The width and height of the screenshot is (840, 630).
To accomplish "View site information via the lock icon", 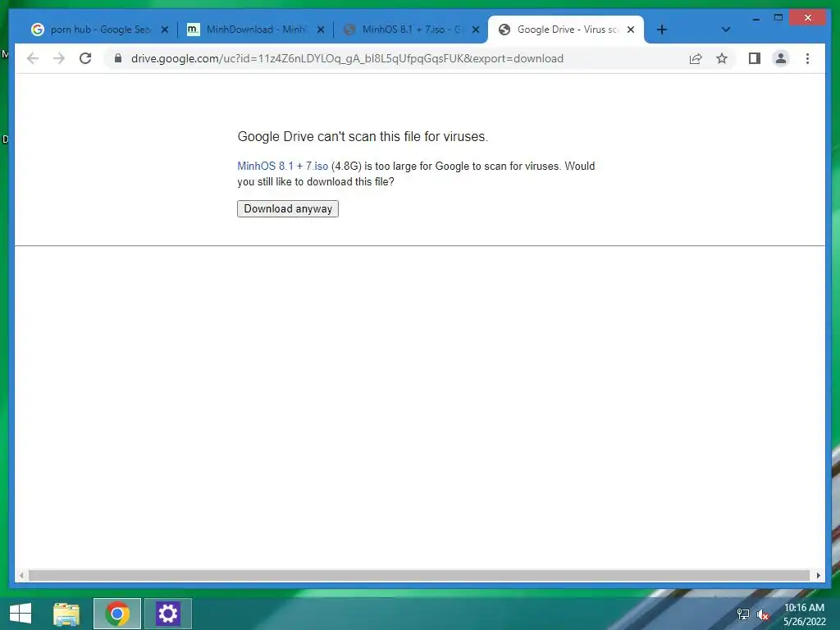I will pyautogui.click(x=118, y=58).
